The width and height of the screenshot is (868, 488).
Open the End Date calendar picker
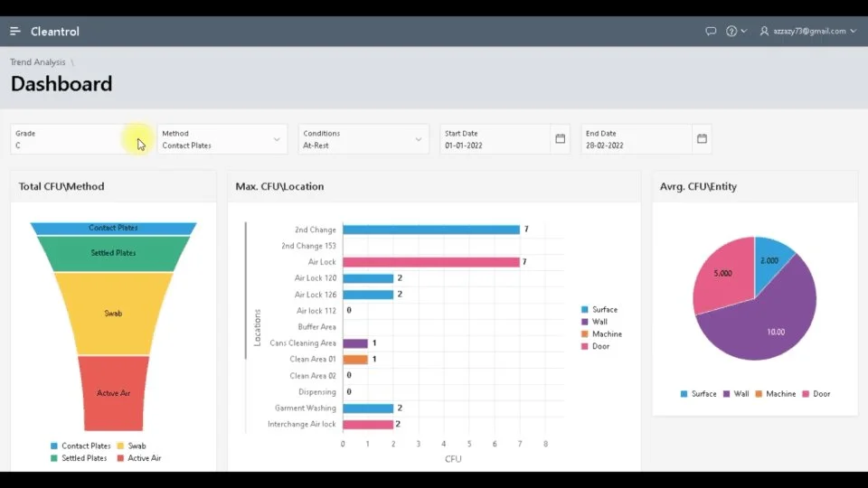tap(702, 139)
